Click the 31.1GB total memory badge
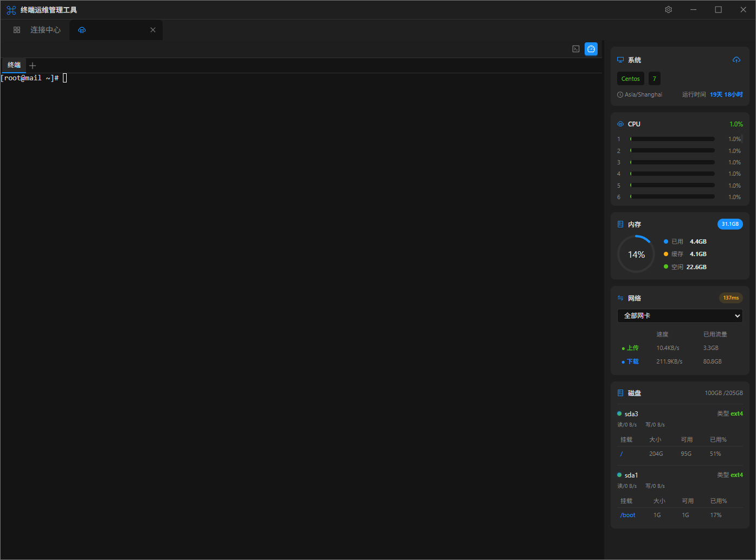Image resolution: width=756 pixels, height=560 pixels. (730, 224)
